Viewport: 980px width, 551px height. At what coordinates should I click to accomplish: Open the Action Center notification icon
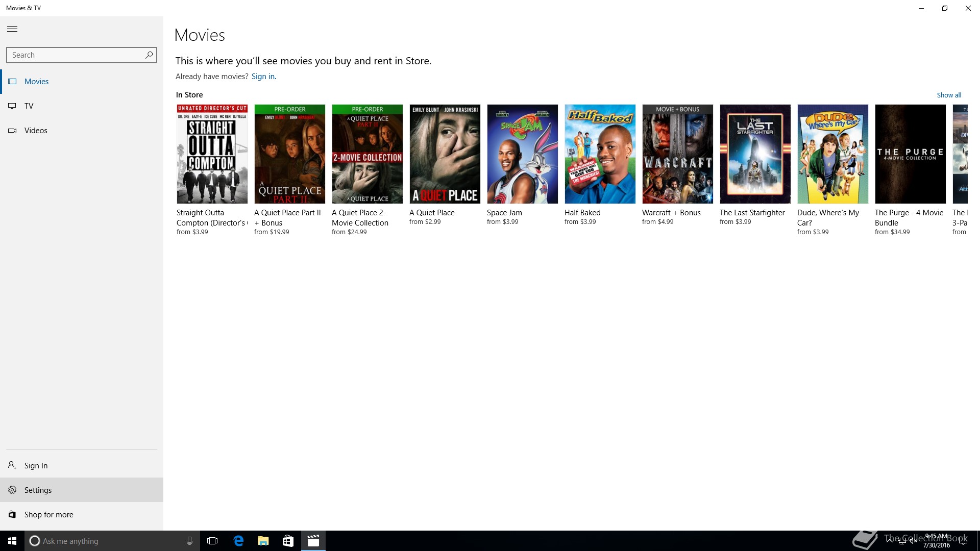963,541
